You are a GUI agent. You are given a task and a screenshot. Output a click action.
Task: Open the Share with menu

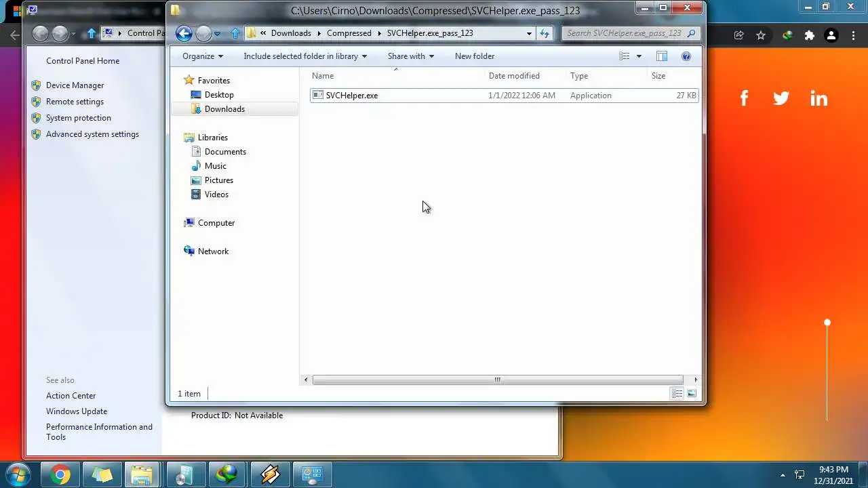(x=410, y=56)
